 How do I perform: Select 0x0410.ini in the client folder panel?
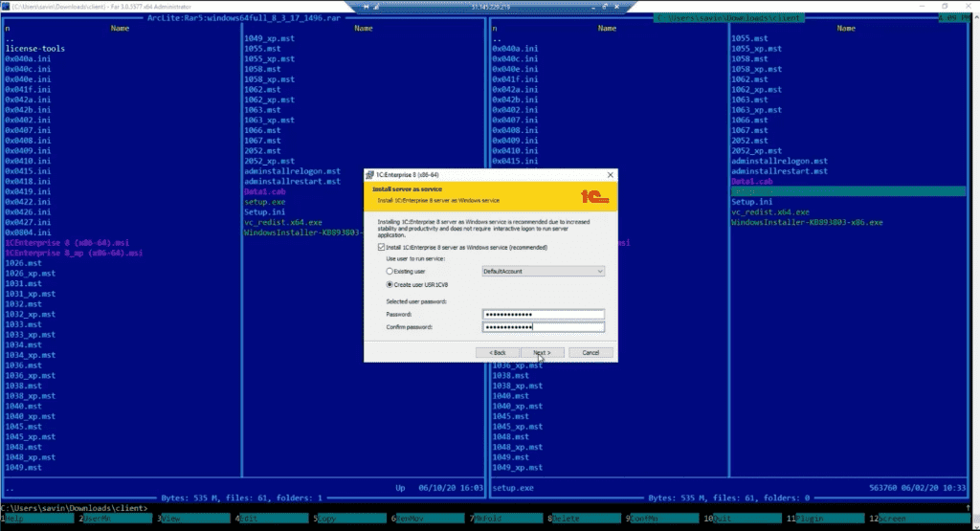coord(515,150)
